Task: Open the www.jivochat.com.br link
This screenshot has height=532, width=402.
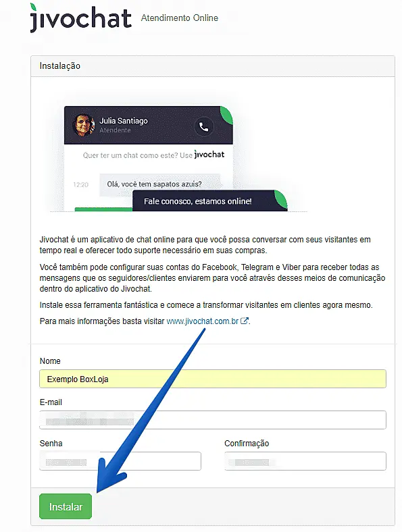Action: (x=203, y=321)
